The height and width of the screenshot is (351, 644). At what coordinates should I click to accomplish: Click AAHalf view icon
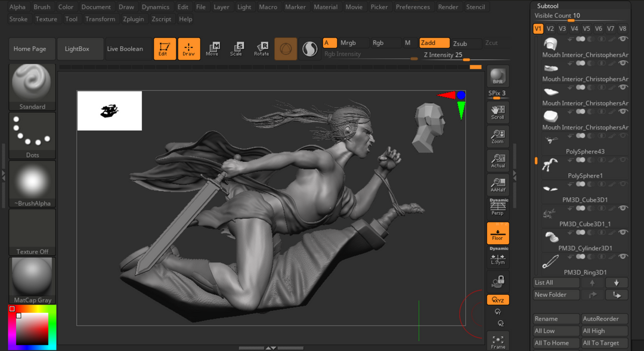click(498, 184)
